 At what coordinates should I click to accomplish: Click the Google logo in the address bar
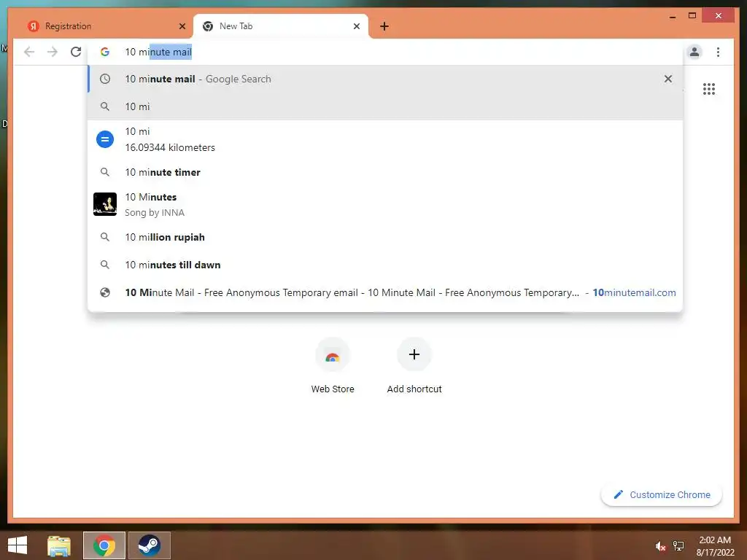pyautogui.click(x=105, y=52)
